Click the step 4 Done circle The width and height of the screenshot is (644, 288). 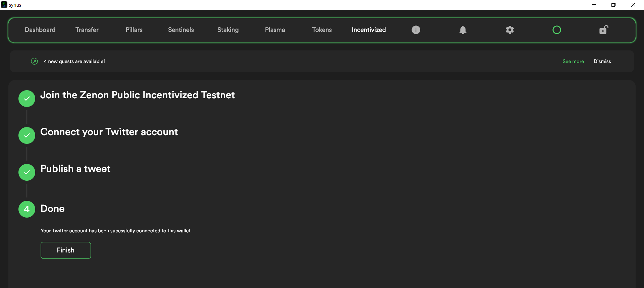click(x=27, y=209)
